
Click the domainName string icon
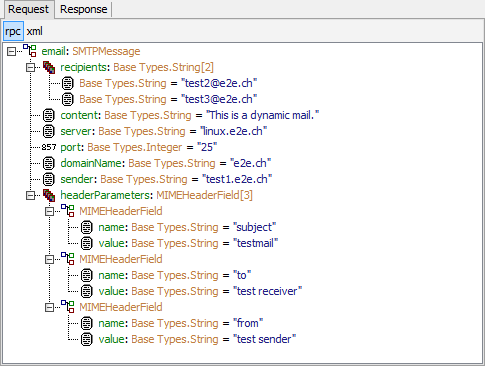(x=49, y=163)
